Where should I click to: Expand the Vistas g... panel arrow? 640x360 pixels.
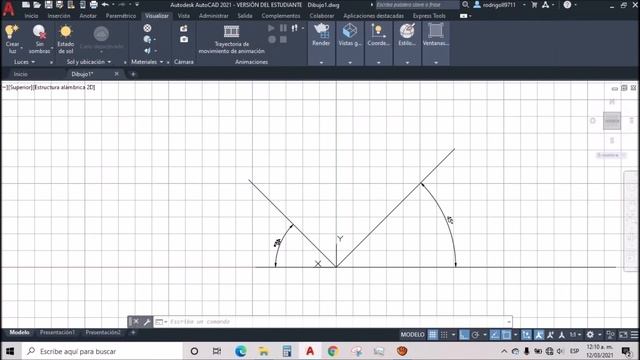[350, 62]
